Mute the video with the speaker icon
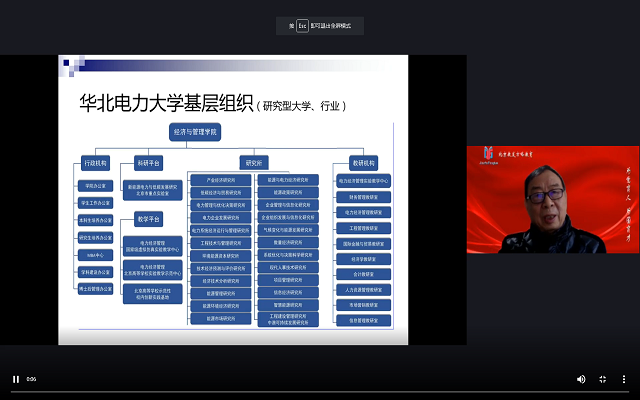The image size is (640, 400). [x=581, y=379]
